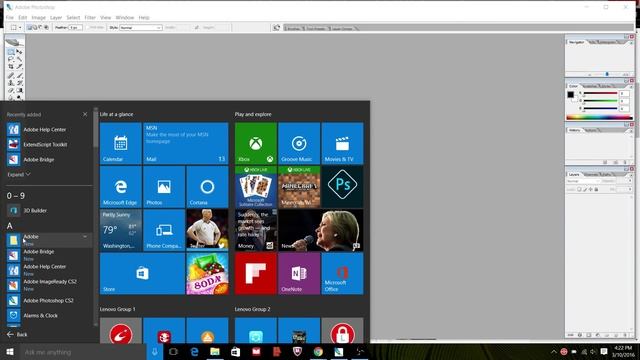This screenshot has height=360, width=640.
Task: Select the Rectangular Marquee tool in Photoshop toolbox
Action: [11, 52]
